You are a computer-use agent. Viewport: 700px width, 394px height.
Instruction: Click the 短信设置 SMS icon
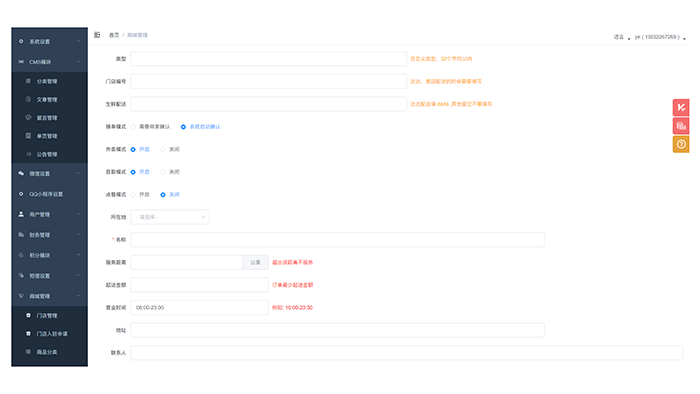pos(21,276)
